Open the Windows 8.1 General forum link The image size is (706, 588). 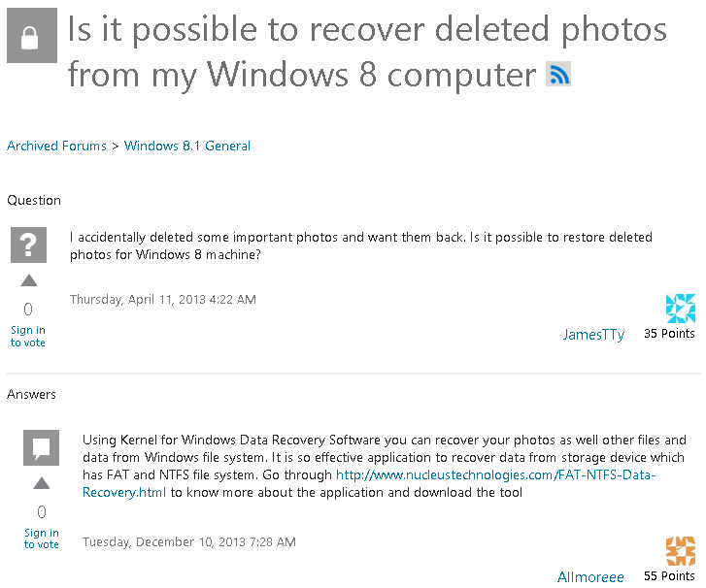tap(187, 146)
